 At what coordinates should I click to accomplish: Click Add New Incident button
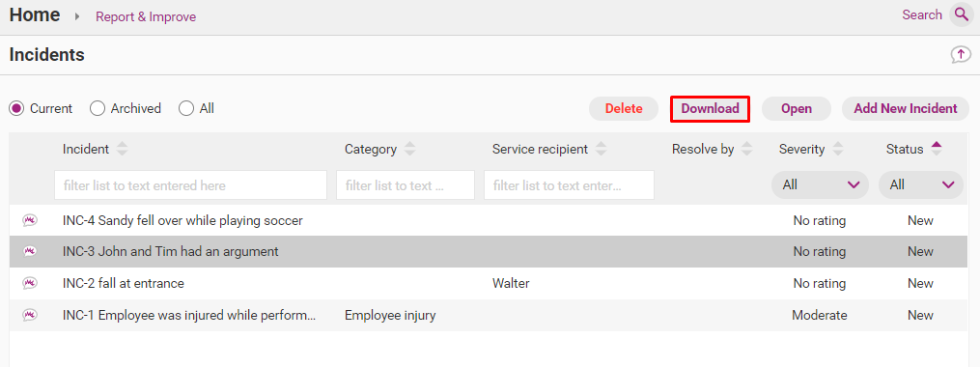pos(906,109)
